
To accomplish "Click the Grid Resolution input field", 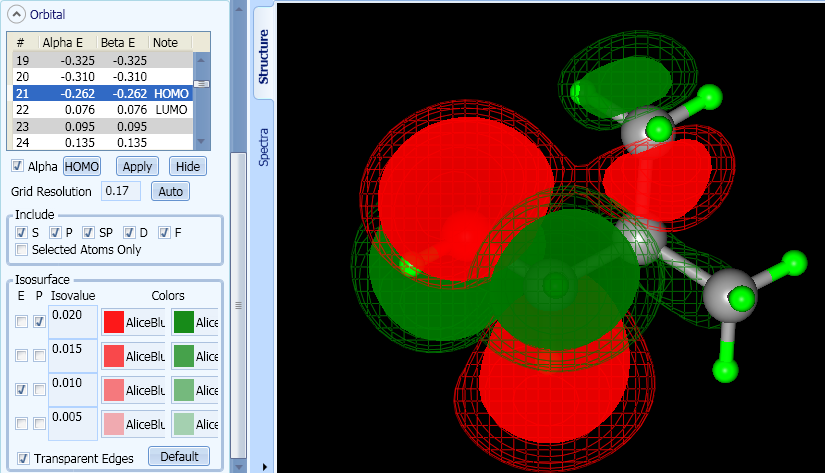I will [x=121, y=191].
